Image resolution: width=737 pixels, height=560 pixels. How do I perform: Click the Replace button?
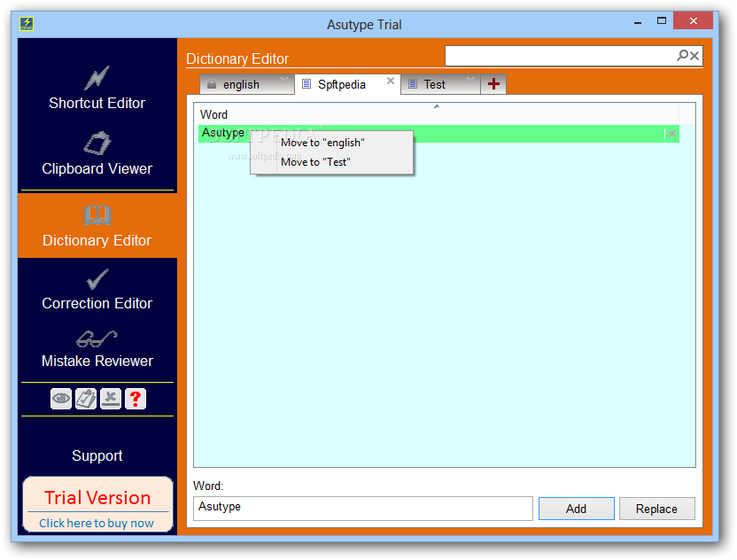point(656,509)
